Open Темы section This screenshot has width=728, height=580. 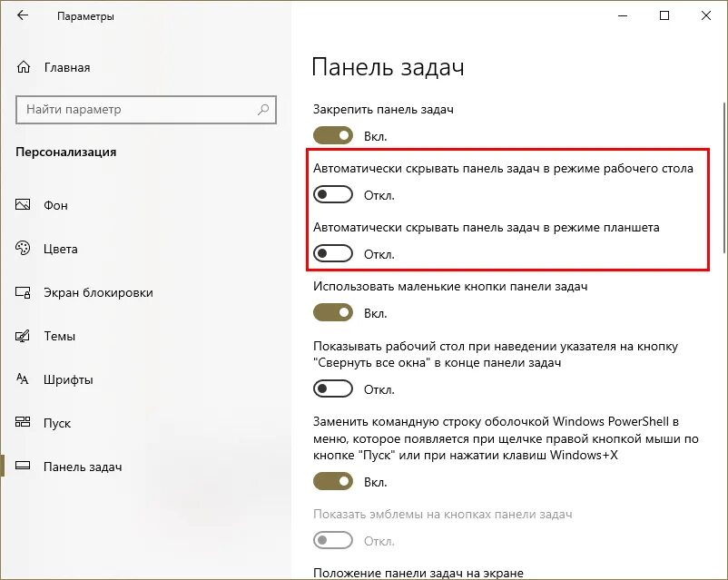point(59,336)
